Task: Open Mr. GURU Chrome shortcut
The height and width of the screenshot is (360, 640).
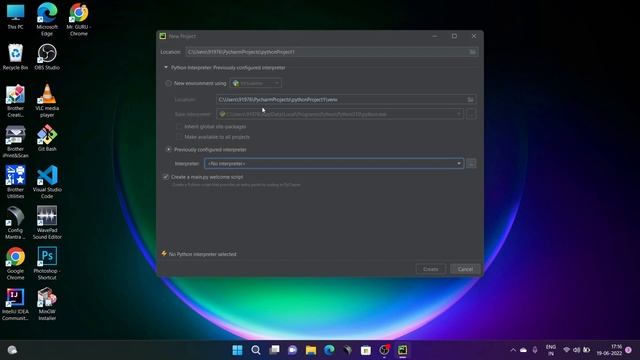Action: (79, 20)
